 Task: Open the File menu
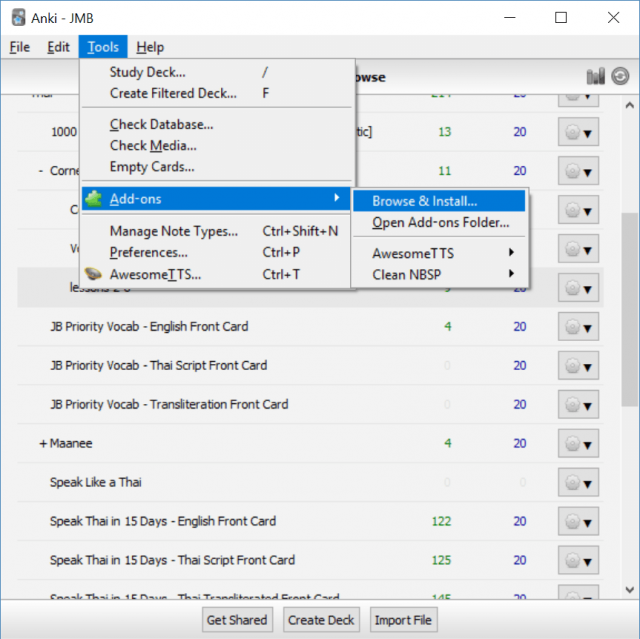(20, 47)
